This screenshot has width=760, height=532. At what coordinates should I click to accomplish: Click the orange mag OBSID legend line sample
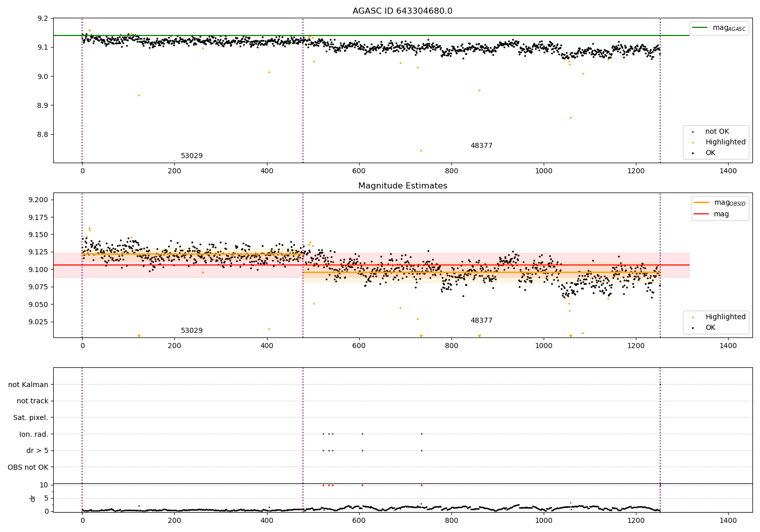(702, 202)
